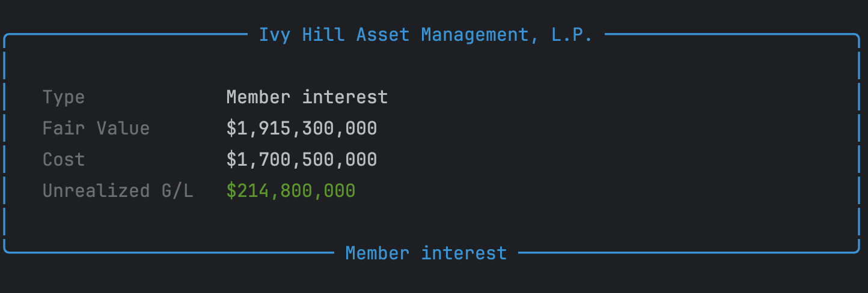This screenshot has width=868, height=293.
Task: Click the "Member interest" footer caption
Action: pos(426,253)
